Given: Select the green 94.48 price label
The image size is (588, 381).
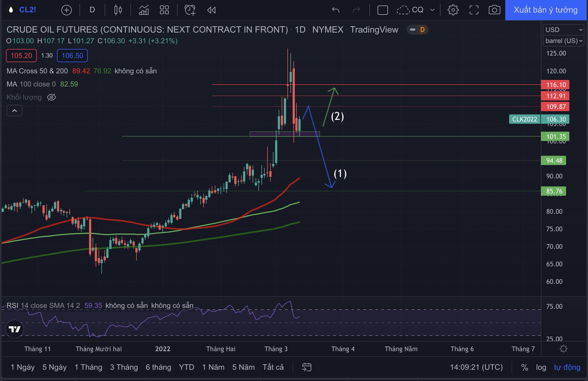Looking at the screenshot, I should coord(553,160).
